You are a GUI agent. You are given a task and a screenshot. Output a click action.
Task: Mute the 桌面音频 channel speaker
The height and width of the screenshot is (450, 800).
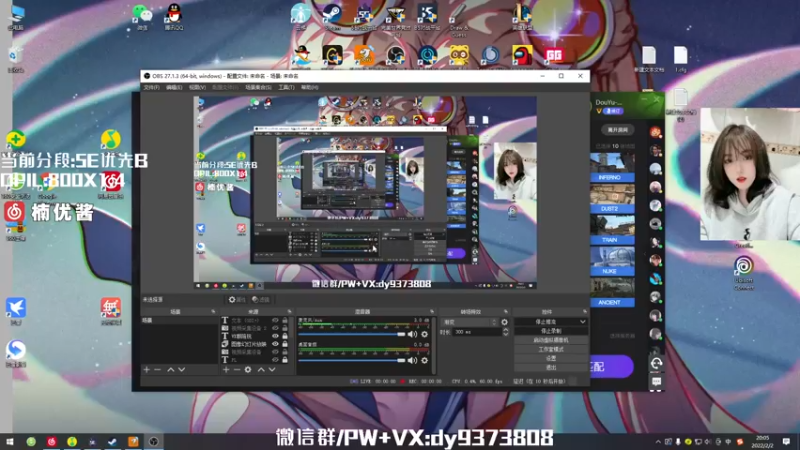pyautogui.click(x=412, y=360)
